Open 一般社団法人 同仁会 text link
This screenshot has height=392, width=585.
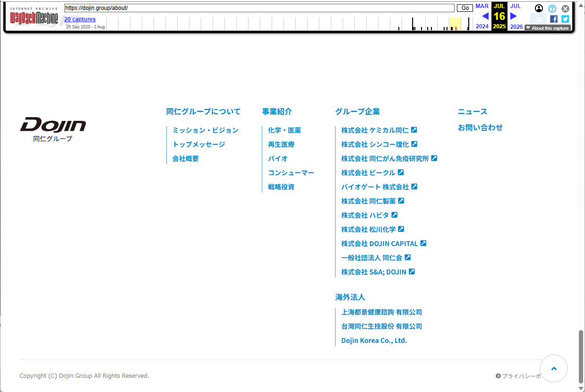coord(372,257)
